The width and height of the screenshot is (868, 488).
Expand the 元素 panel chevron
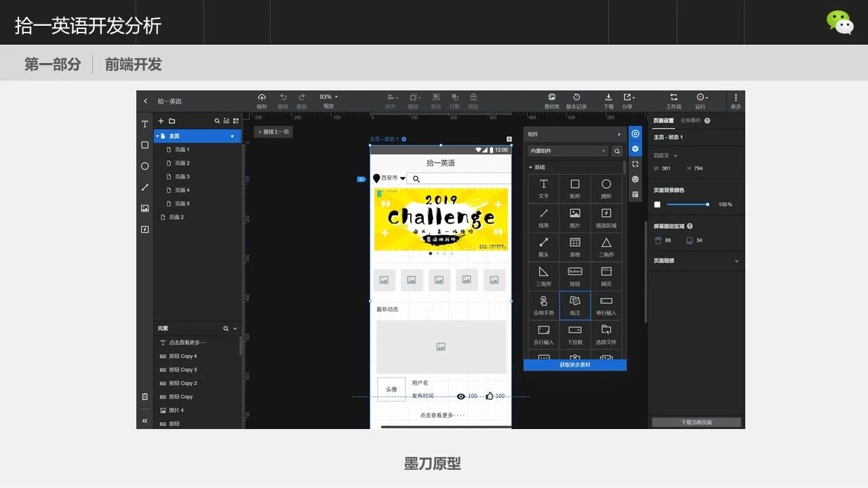click(x=235, y=329)
